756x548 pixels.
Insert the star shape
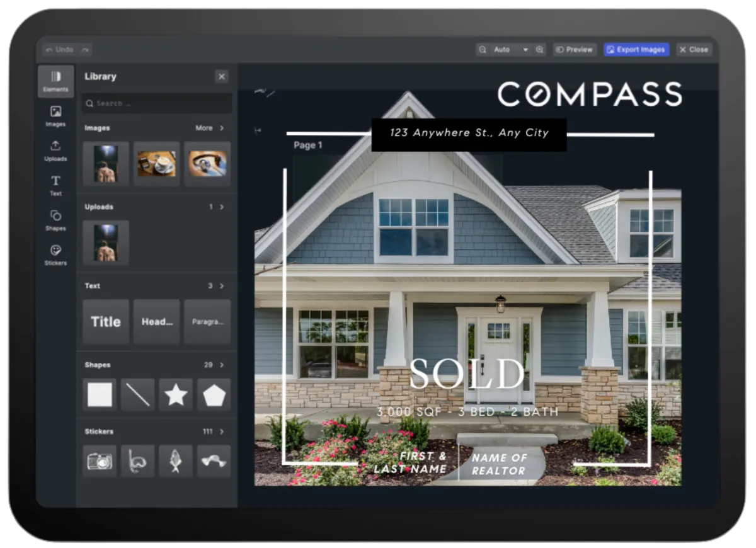click(x=176, y=395)
